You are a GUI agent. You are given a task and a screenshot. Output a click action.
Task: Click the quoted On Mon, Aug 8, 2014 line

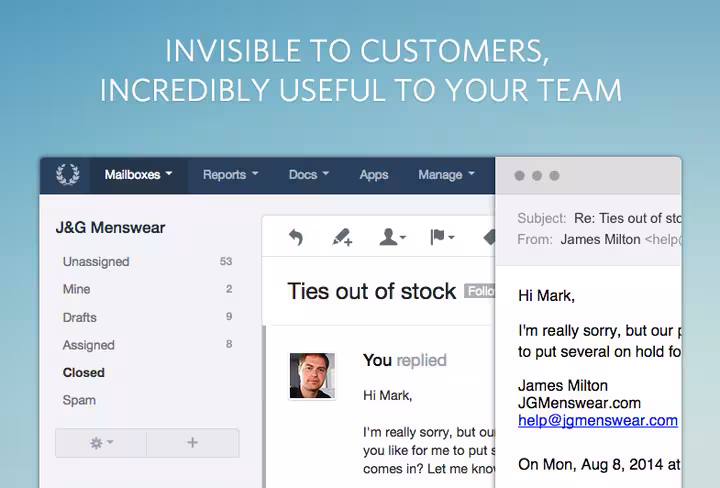[x=599, y=465]
